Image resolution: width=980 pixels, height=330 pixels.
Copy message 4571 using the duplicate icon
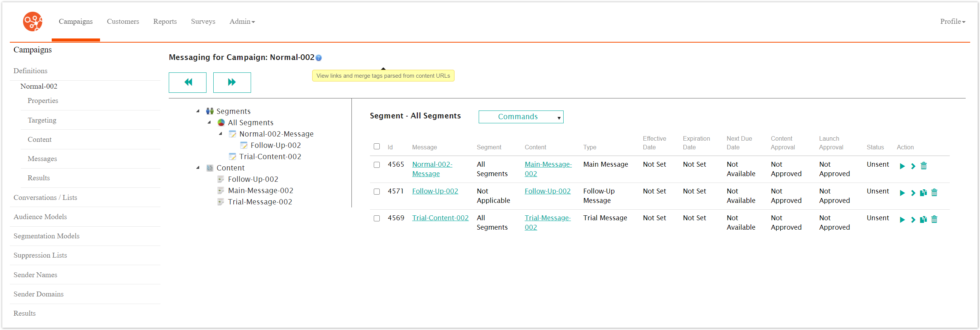coord(923,193)
